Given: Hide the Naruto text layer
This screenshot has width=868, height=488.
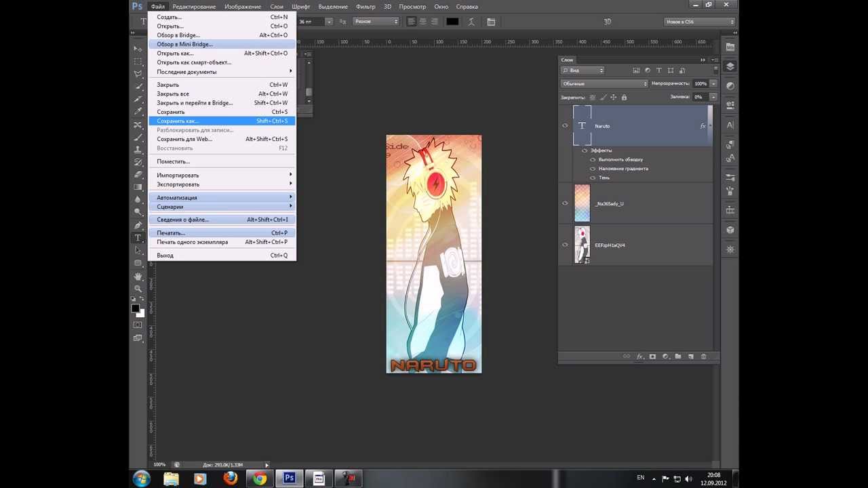Looking at the screenshot, I should (x=565, y=126).
